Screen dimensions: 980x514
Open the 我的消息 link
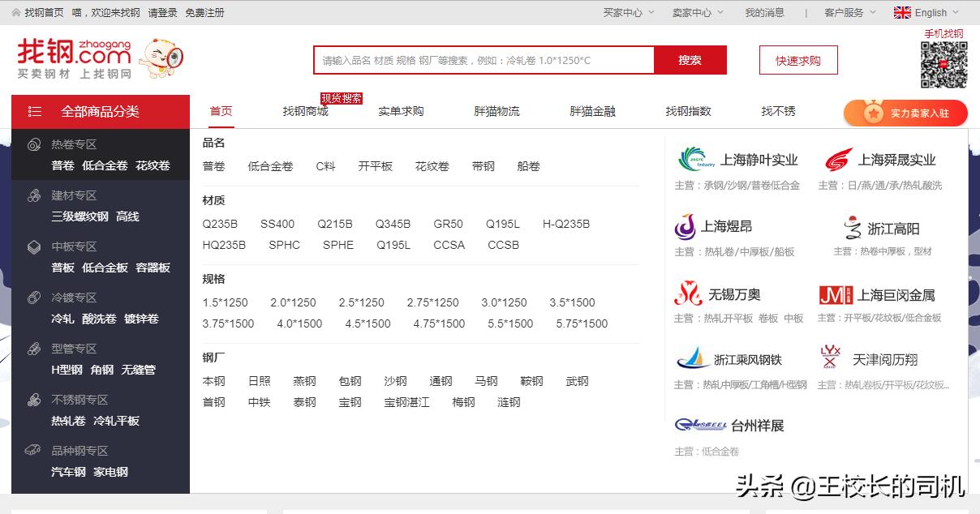tap(764, 12)
